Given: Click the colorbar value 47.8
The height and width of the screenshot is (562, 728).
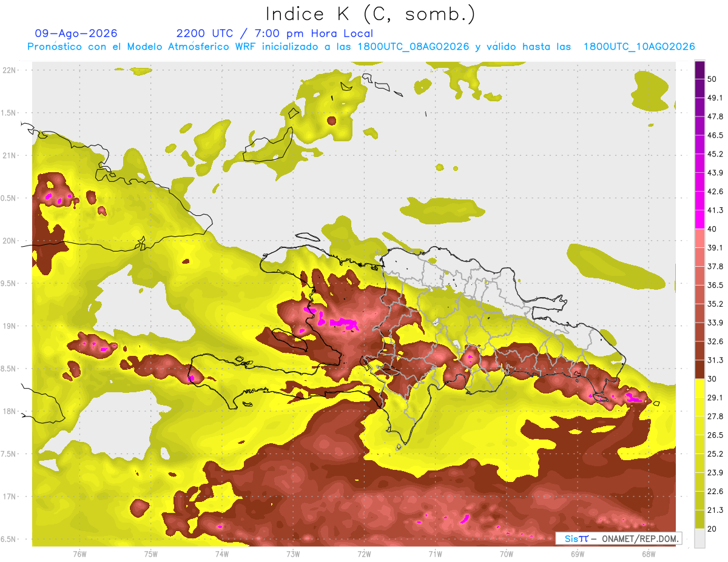Looking at the screenshot, I should pyautogui.click(x=715, y=116).
